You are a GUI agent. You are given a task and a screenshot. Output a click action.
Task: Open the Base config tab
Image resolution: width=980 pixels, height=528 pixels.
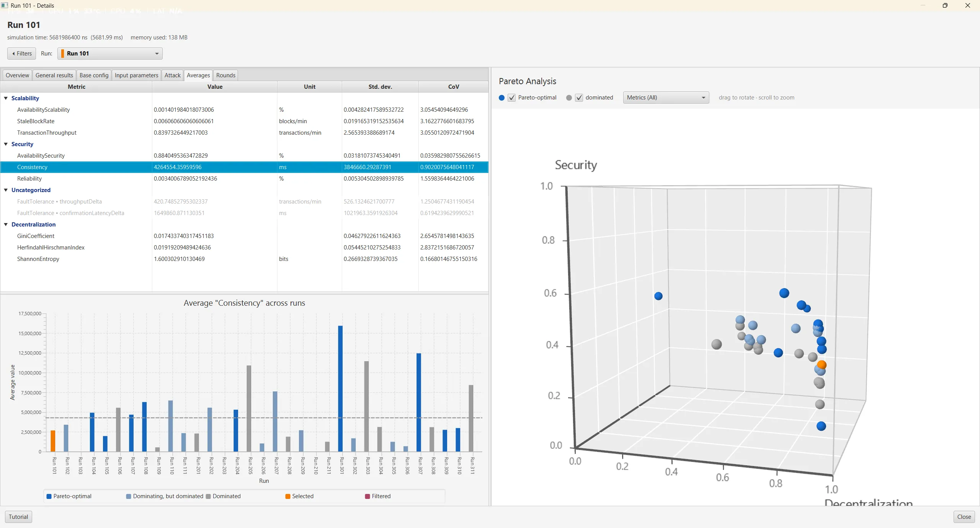[94, 75]
